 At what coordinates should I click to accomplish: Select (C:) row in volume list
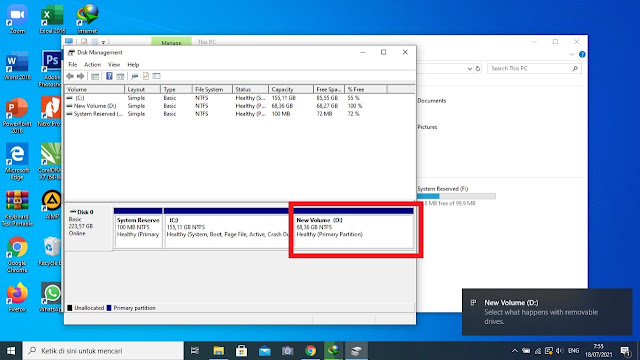click(x=240, y=98)
